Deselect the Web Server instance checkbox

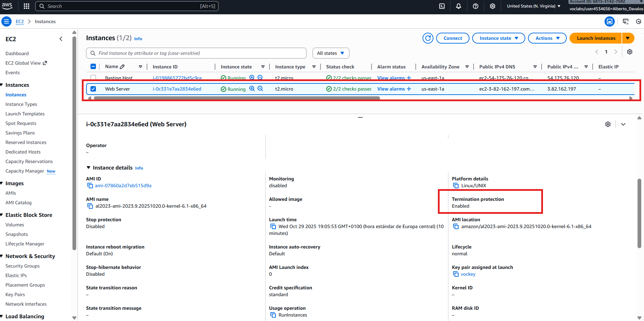(93, 89)
